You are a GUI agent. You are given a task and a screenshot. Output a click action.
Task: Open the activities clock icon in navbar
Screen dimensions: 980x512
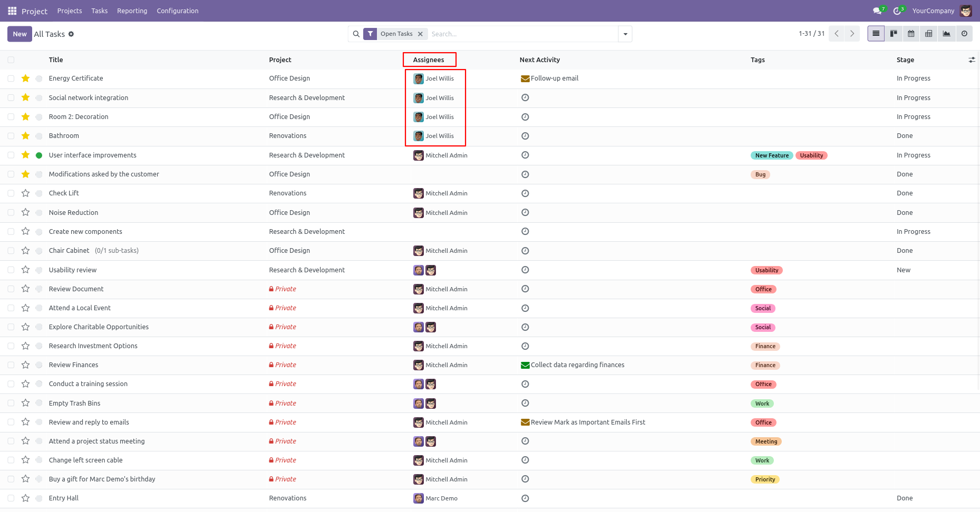tap(898, 11)
